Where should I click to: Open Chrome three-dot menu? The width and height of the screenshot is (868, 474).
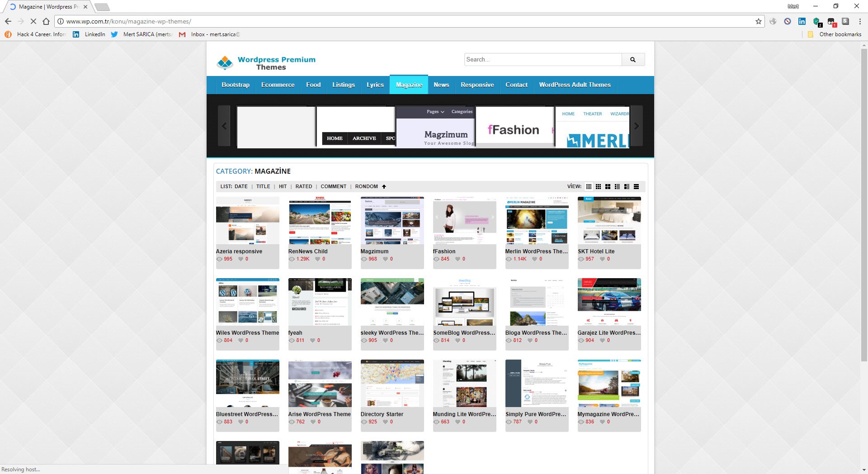[860, 21]
